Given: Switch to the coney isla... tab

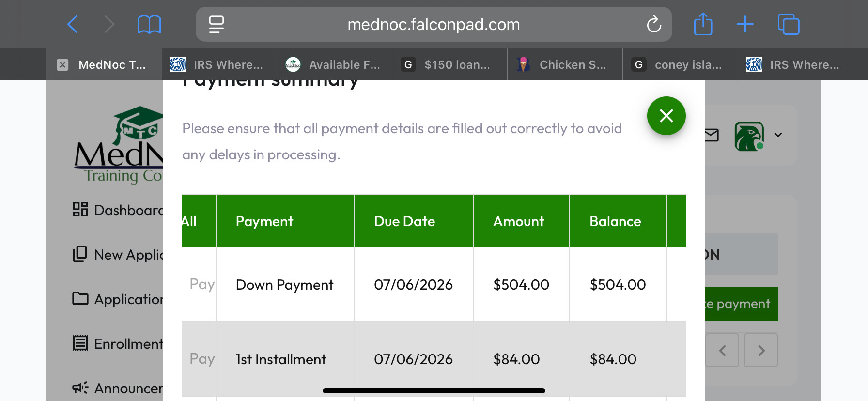Looking at the screenshot, I should click(681, 64).
